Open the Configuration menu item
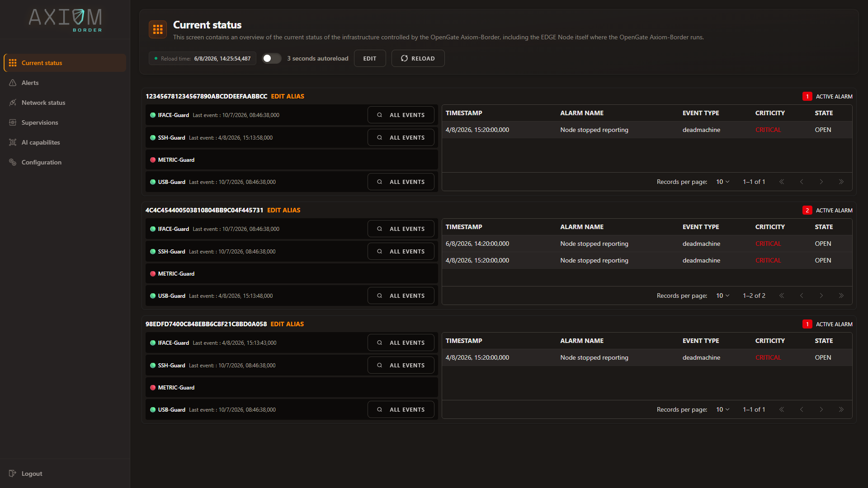 65,162
